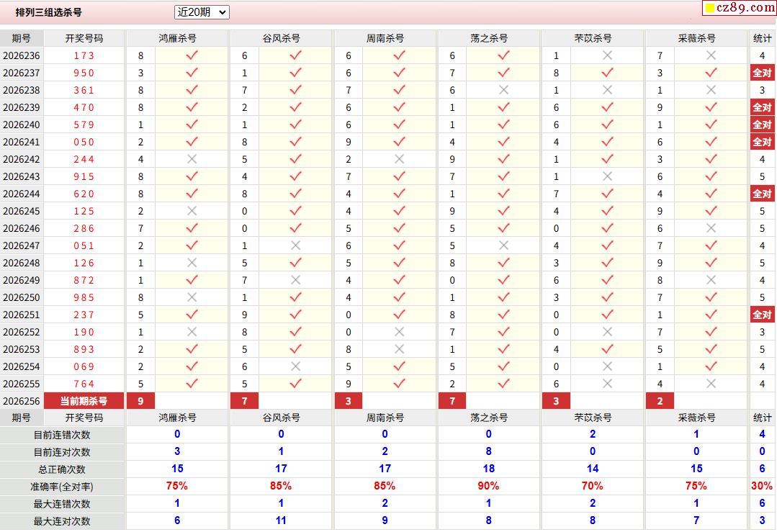
Task: Click draw number 173 in row 2026236
Action: (x=84, y=55)
